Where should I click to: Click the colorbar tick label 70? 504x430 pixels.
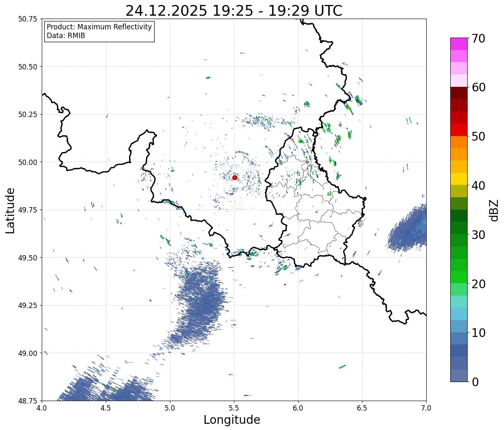click(x=478, y=38)
